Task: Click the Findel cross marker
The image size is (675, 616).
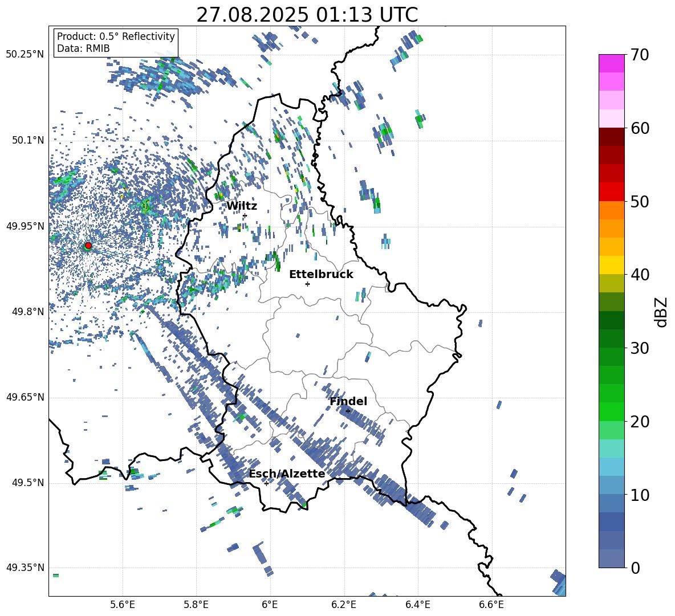Action: point(348,411)
